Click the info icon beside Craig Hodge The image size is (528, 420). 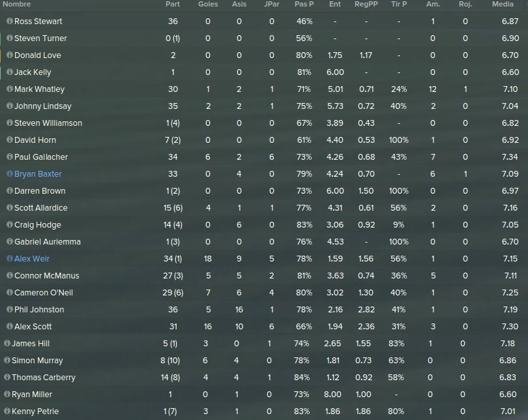10,224
